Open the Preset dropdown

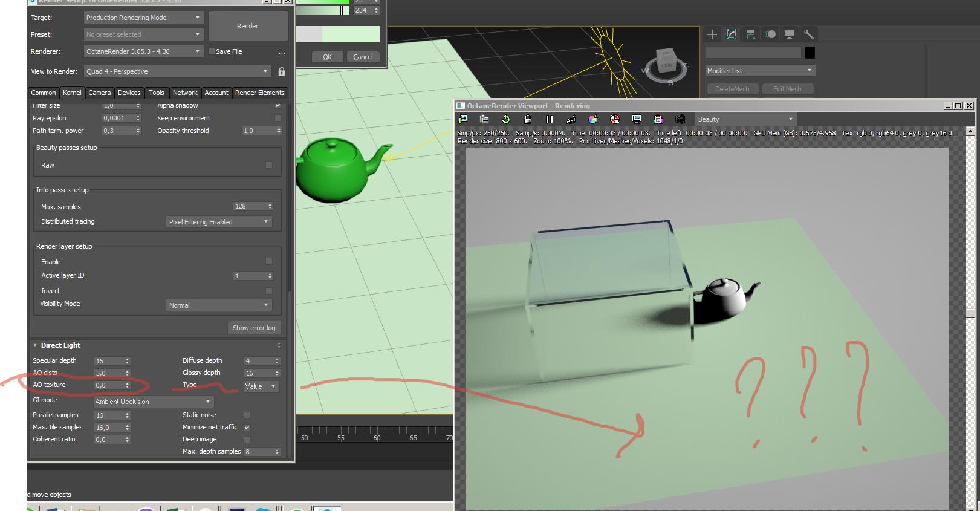tap(143, 34)
